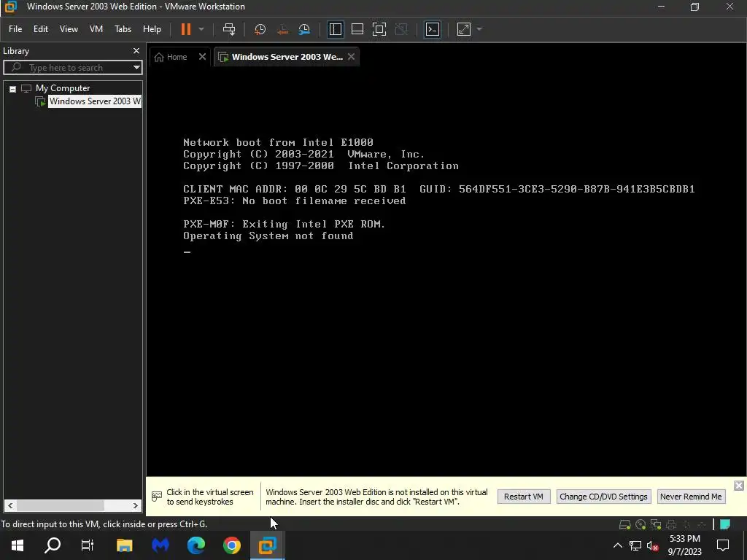Screen dimensions: 747x560
Task: Open the File menu
Action: point(15,29)
